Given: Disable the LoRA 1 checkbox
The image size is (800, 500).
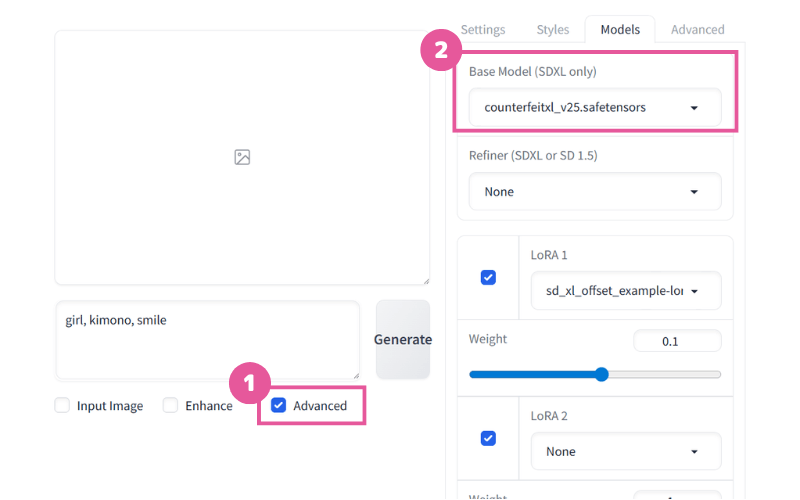Looking at the screenshot, I should tap(488, 278).
